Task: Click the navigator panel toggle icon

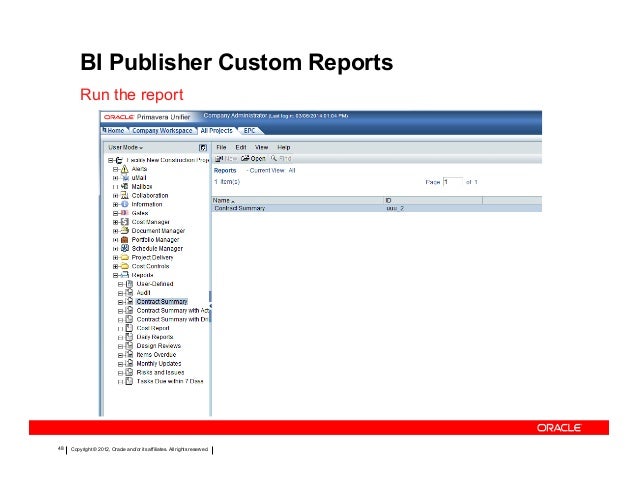Action: [x=203, y=148]
